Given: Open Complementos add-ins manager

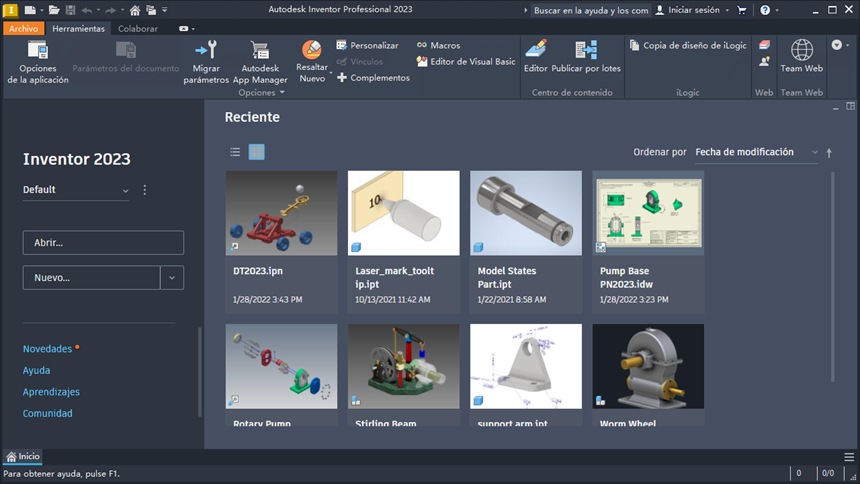Looking at the screenshot, I should (373, 78).
